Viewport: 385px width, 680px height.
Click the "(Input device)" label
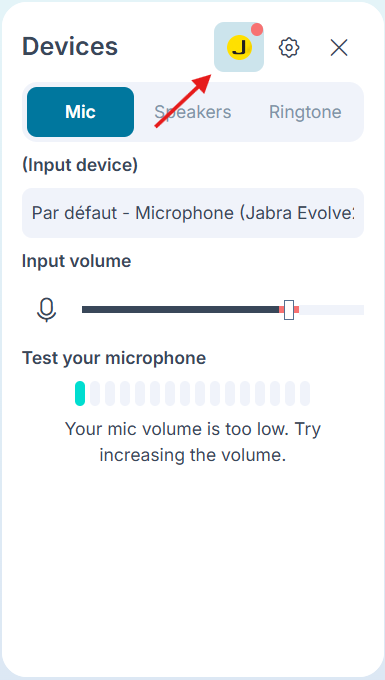pyautogui.click(x=80, y=165)
